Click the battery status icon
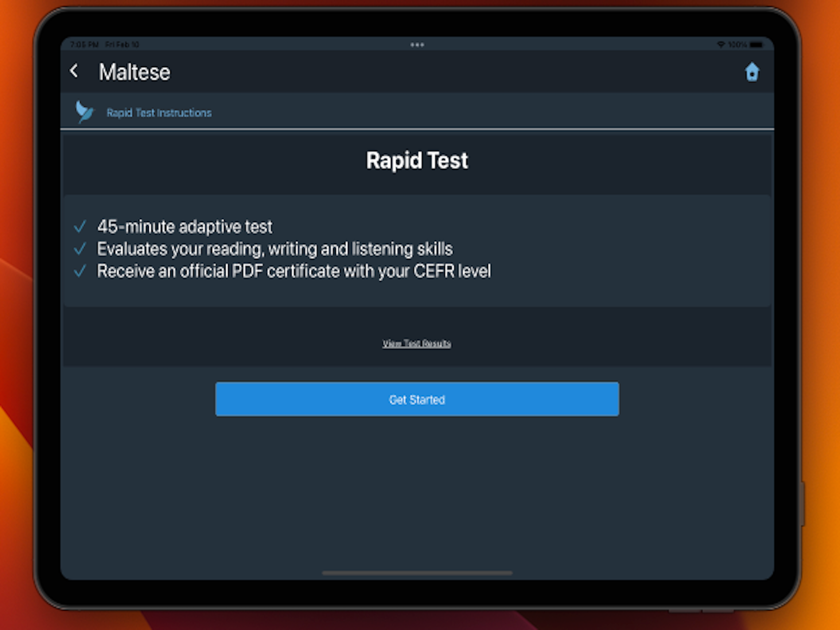This screenshot has height=630, width=840. [756, 45]
